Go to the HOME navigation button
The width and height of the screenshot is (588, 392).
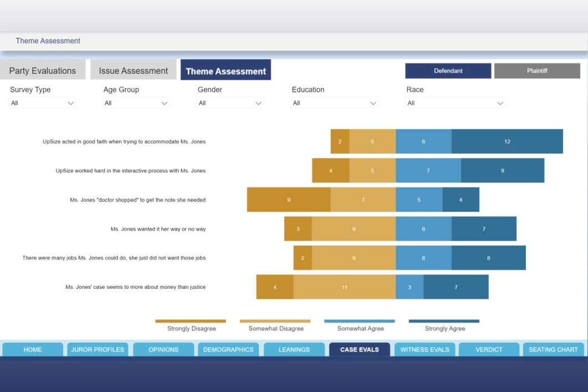(x=33, y=349)
